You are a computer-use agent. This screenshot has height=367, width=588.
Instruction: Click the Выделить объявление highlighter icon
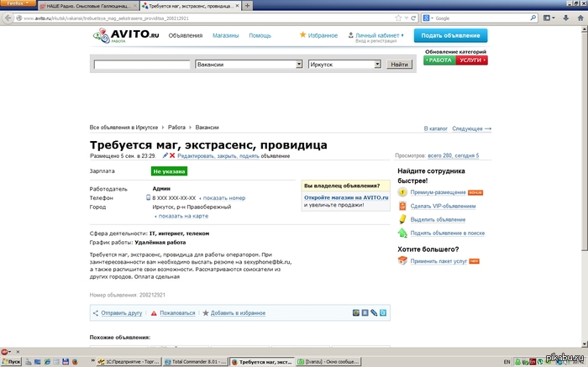(402, 219)
